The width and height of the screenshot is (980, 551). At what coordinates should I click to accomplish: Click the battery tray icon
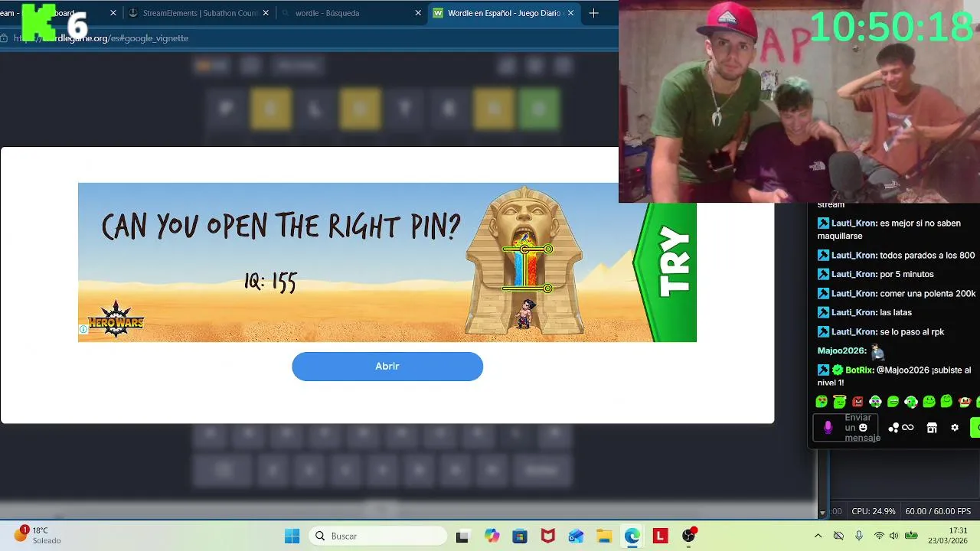[x=911, y=536]
